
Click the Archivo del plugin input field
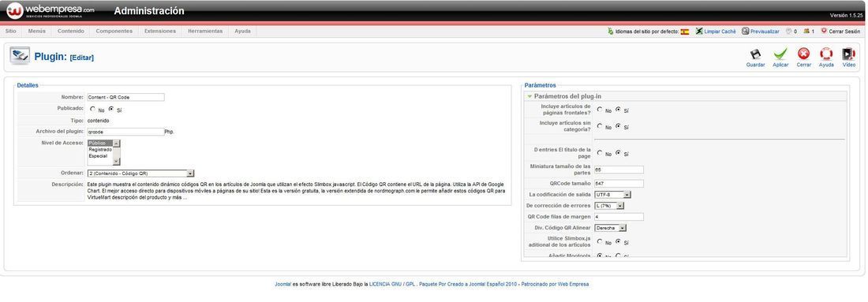coord(125,132)
